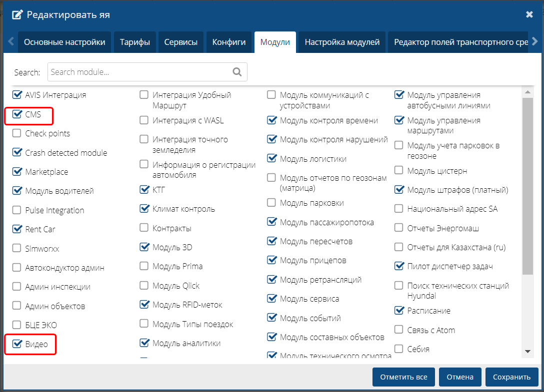Enable Check points module
Viewport: 544px width, 392px height.
tap(16, 133)
